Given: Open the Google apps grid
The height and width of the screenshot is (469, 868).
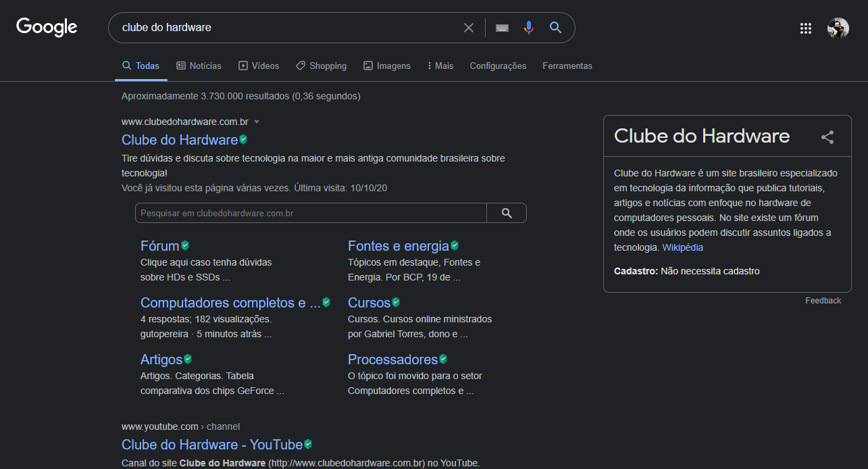Looking at the screenshot, I should pos(805,28).
